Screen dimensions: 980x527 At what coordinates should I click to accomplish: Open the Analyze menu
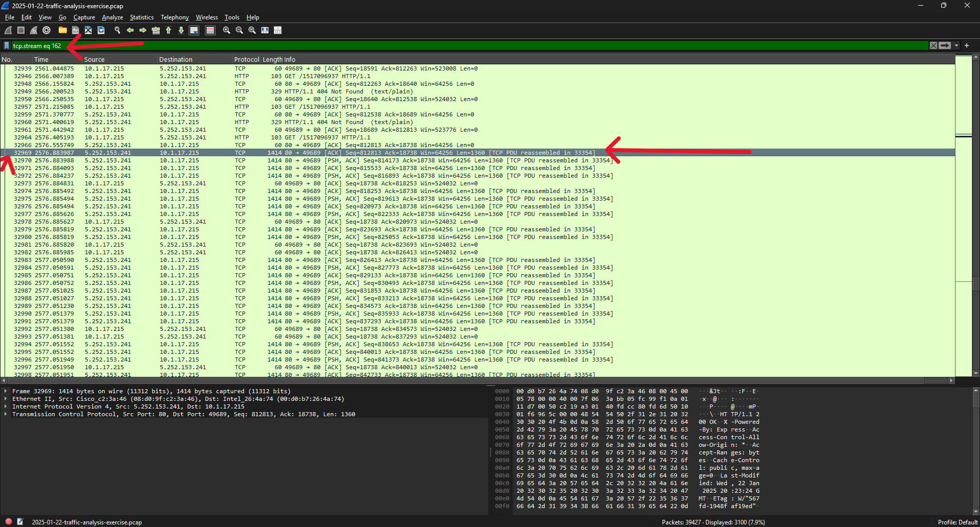112,17
